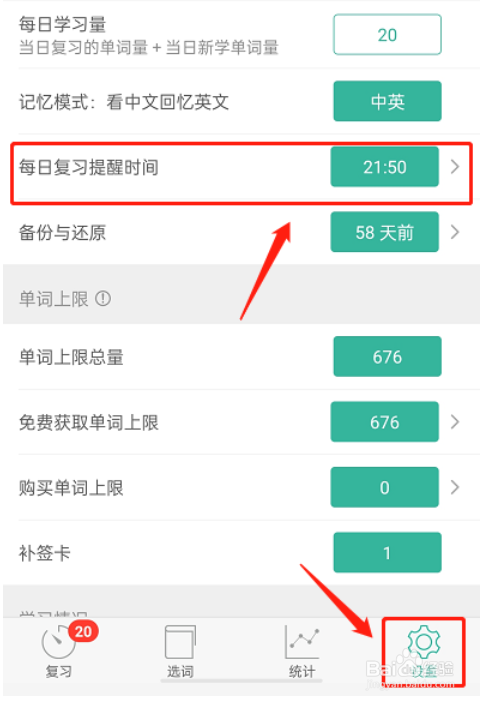Toggle the 中英 memory mode button
The width and height of the screenshot is (483, 702).
pyautogui.click(x=387, y=101)
